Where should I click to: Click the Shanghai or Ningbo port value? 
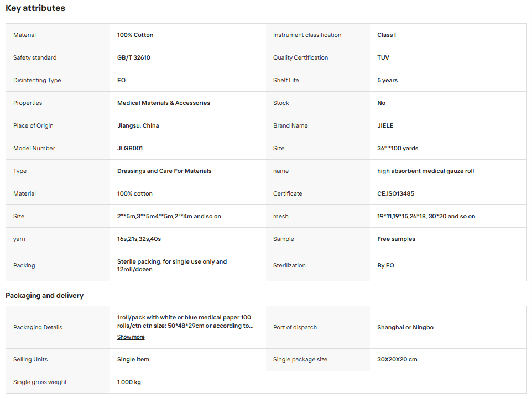(405, 328)
